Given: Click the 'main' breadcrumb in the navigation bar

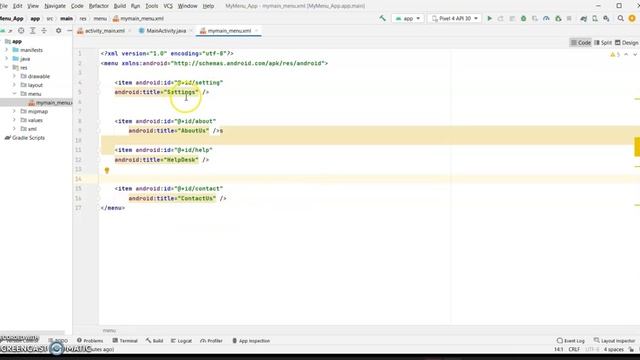Looking at the screenshot, I should click(x=66, y=18).
